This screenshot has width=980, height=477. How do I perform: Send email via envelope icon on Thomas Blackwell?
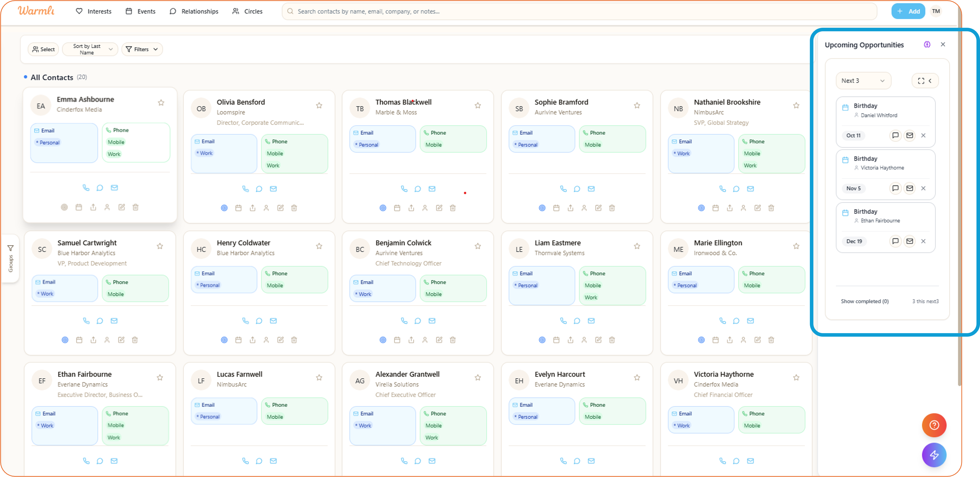click(x=432, y=189)
